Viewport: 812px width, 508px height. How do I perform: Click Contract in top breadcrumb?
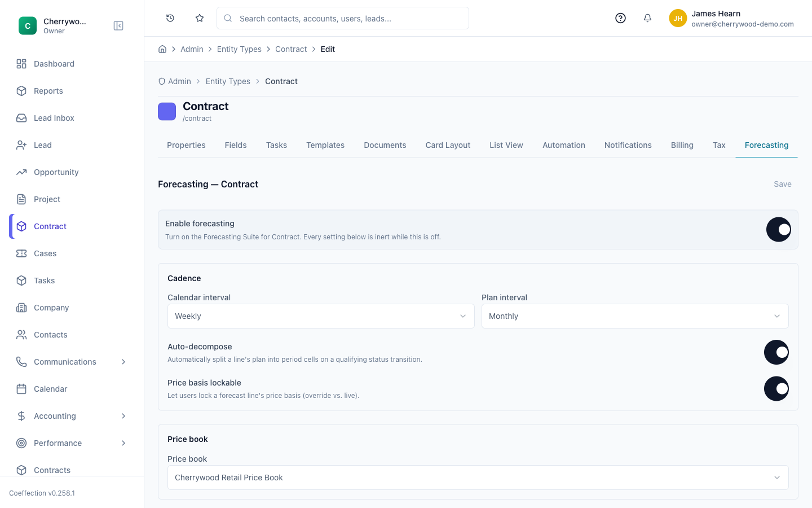(291, 49)
